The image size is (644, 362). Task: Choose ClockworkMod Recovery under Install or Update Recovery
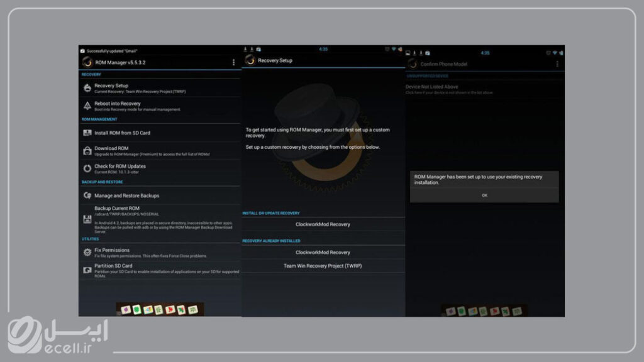tap(323, 224)
